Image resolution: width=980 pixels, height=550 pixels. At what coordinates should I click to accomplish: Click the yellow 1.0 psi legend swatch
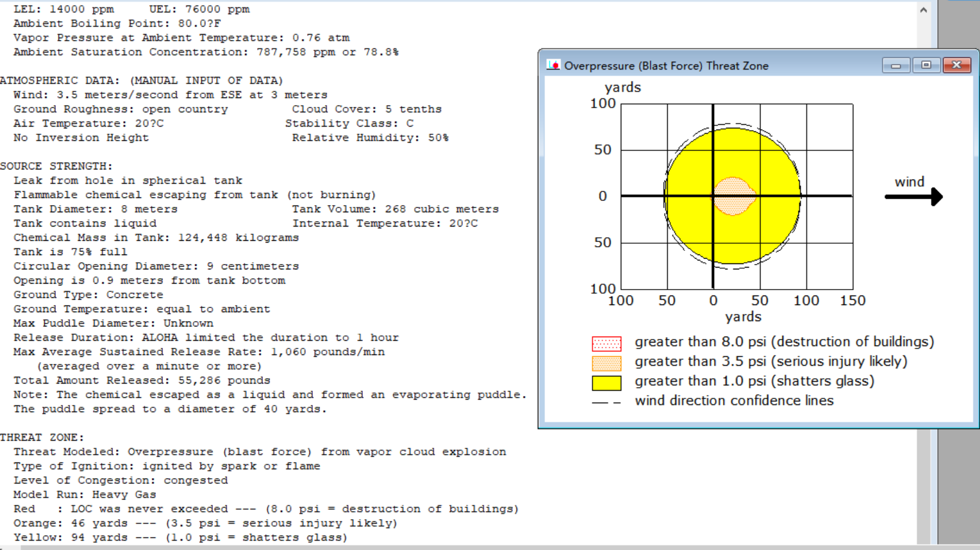click(606, 382)
